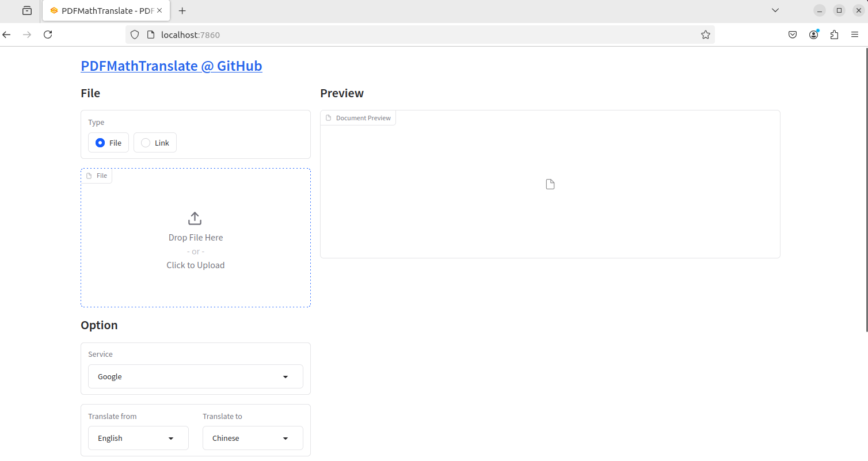Viewport: 868px width, 461px height.
Task: Click the 'Click to Upload' text
Action: point(196,265)
